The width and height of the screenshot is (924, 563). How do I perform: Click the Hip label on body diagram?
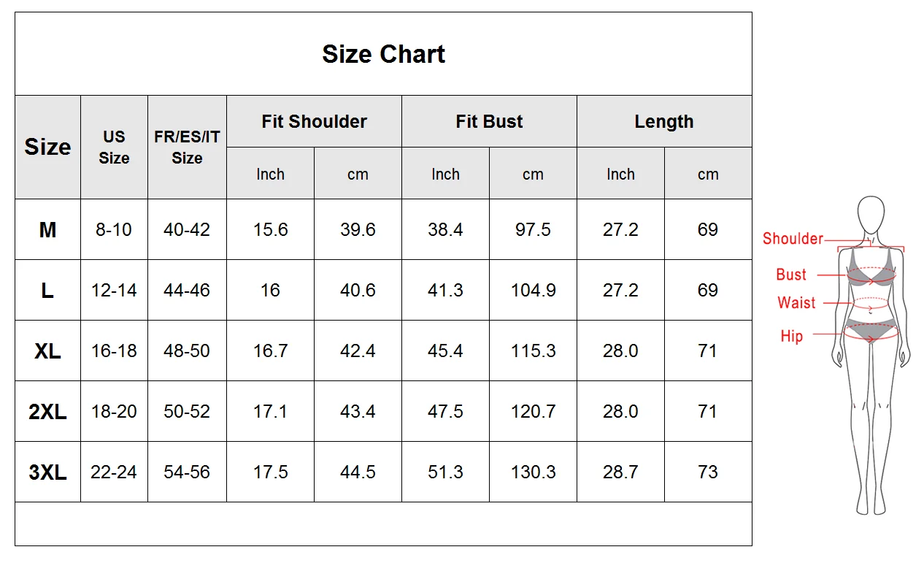pos(791,336)
